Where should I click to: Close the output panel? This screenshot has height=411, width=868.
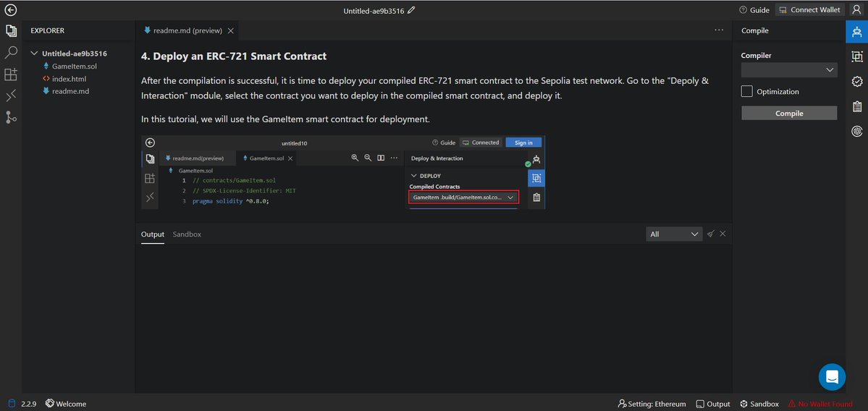[x=722, y=234]
